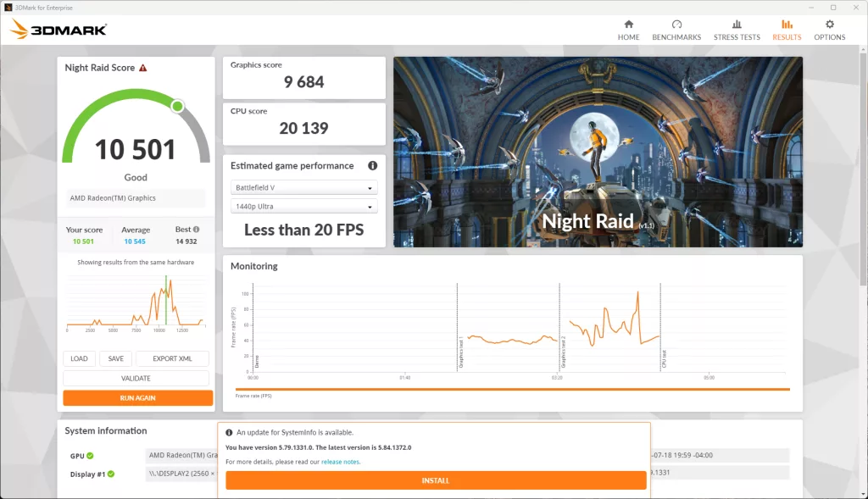Go to the STRESS TESTS tab label
Image resolution: width=868 pixels, height=499 pixels.
click(737, 37)
